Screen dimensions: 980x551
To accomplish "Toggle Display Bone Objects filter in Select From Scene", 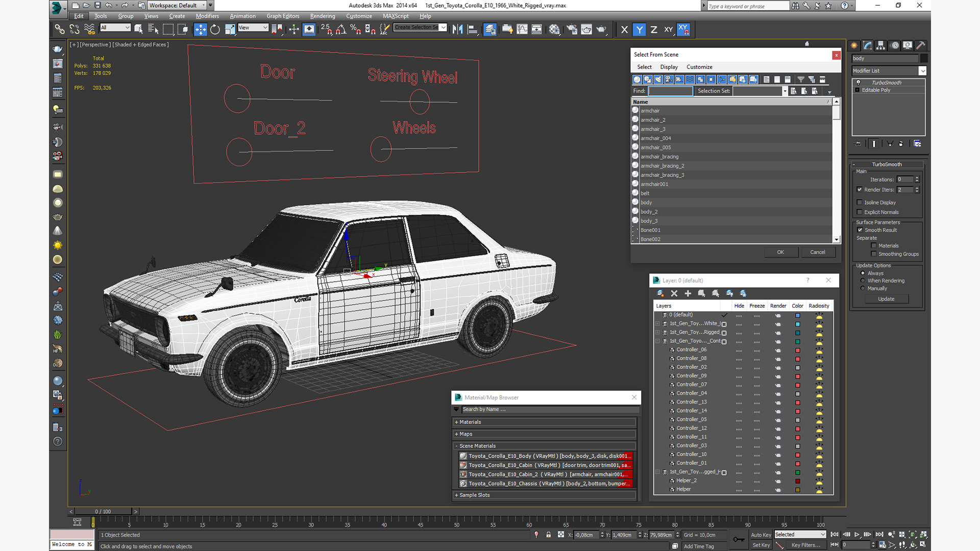I will [722, 80].
